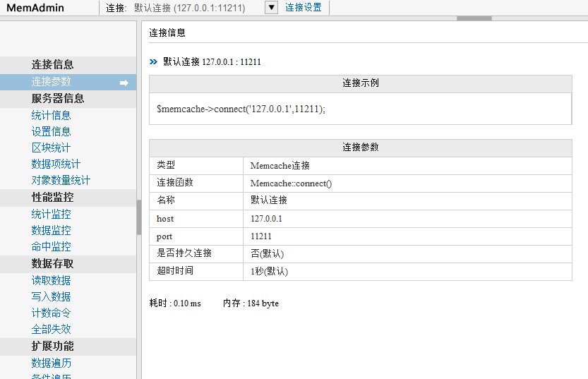Click the 连接参数 table header
Viewport: 588px width, 379px height.
(x=361, y=148)
